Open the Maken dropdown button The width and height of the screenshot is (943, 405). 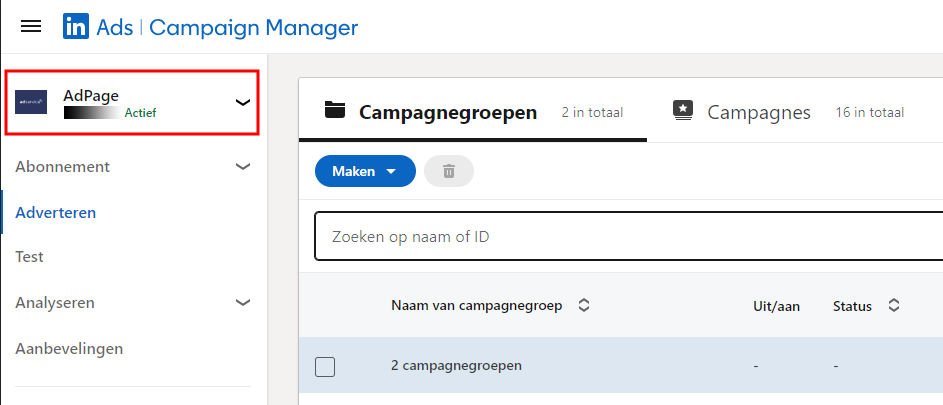(x=364, y=171)
